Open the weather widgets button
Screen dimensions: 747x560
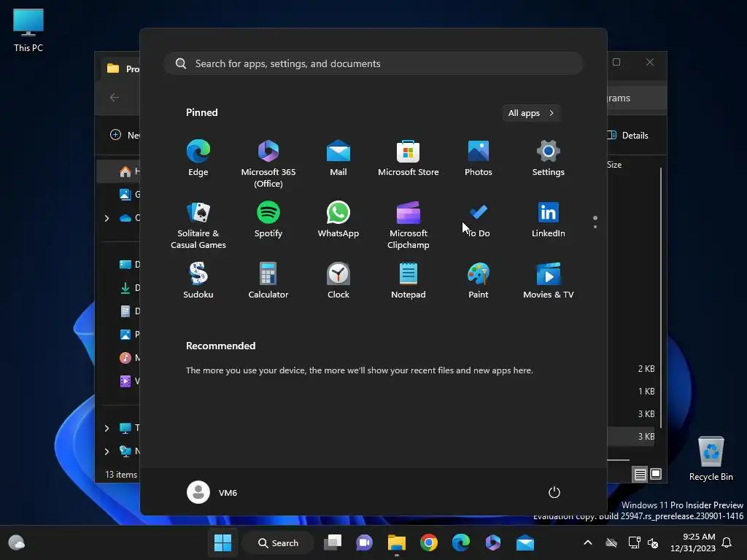[x=17, y=542]
